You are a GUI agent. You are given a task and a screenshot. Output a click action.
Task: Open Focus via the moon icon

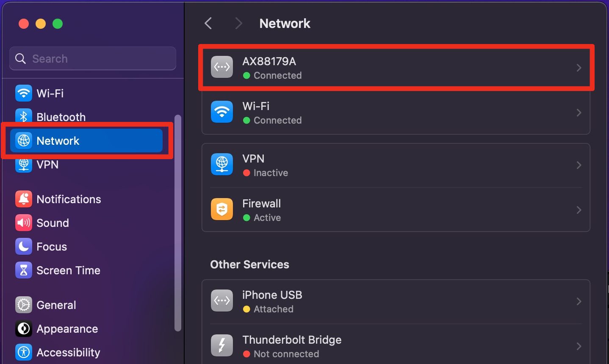pos(24,246)
